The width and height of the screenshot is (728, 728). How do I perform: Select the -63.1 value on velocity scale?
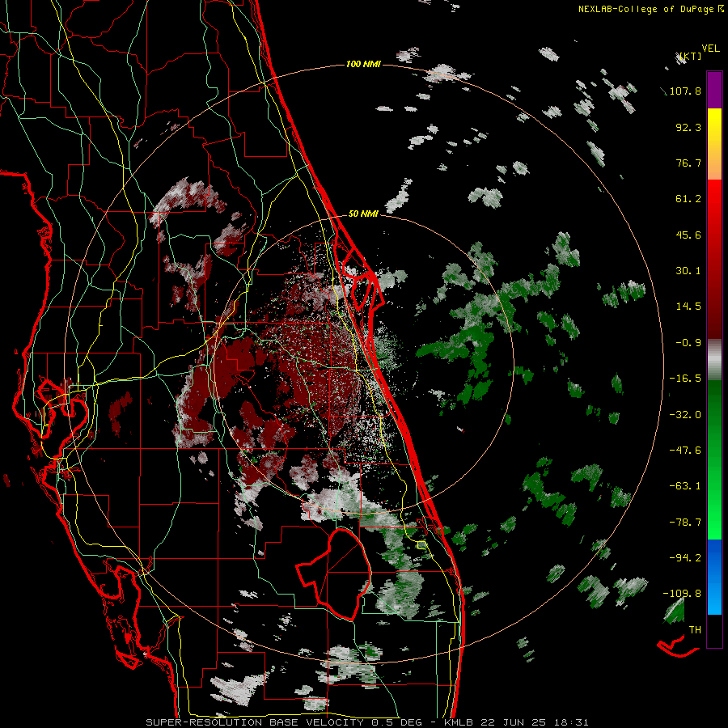tap(685, 486)
